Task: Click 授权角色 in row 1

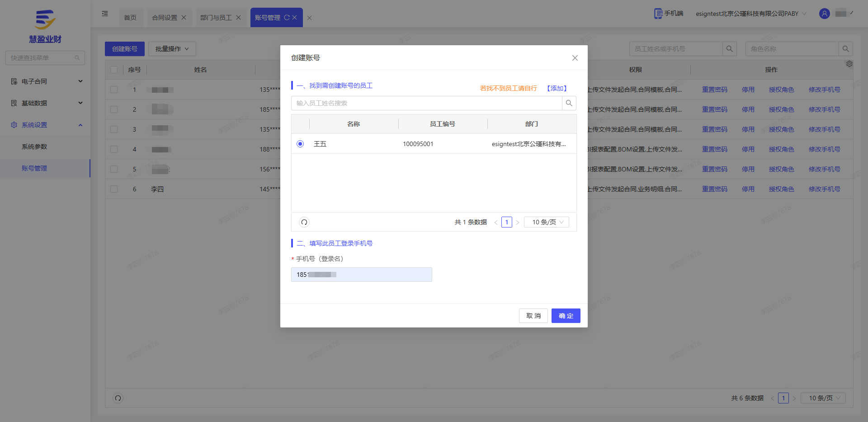Action: 782,90
